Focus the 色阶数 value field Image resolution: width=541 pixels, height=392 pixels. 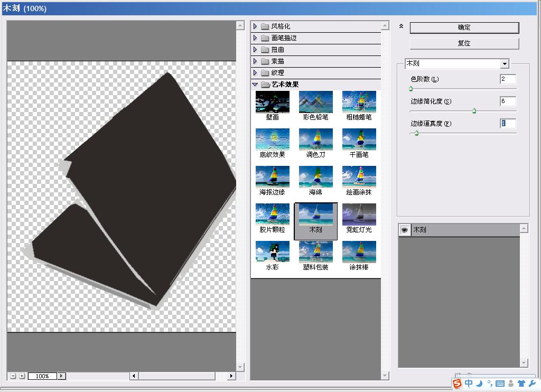pyautogui.click(x=508, y=79)
